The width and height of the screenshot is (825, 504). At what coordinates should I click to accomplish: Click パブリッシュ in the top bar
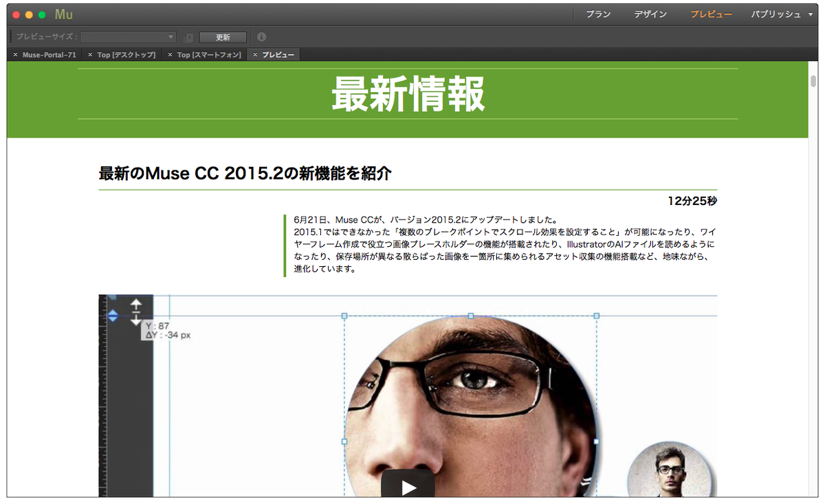tap(775, 14)
